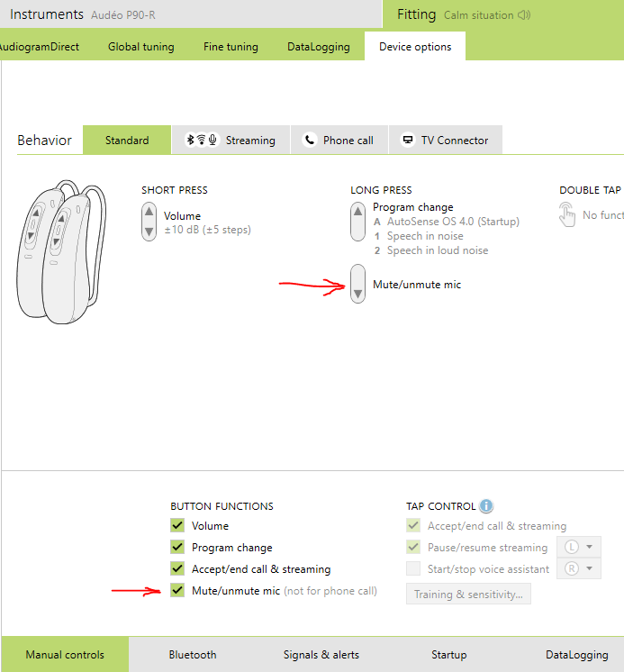The width and height of the screenshot is (624, 672).
Task: Click Speech in noise program entry
Action: coord(425,236)
